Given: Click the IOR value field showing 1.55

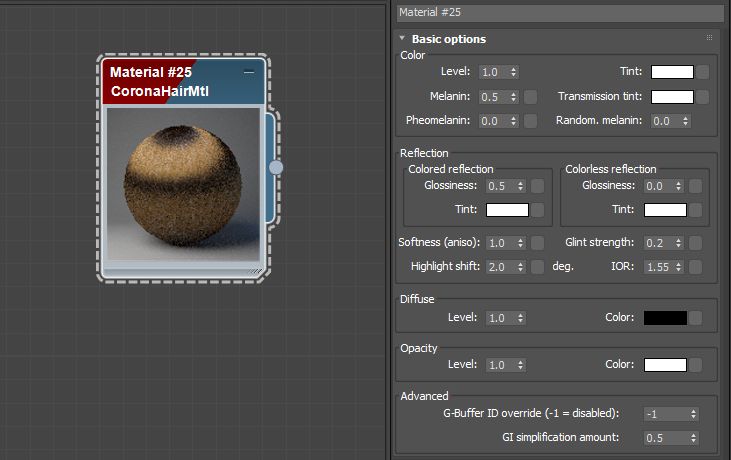Looking at the screenshot, I should pyautogui.click(x=659, y=267).
